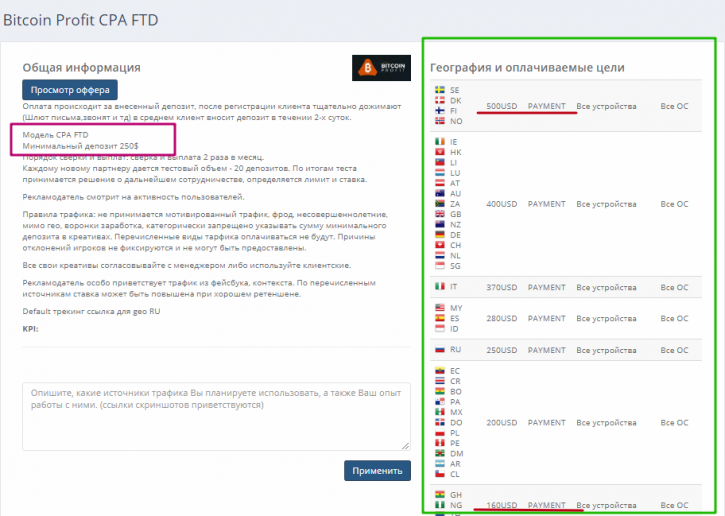
Task: Click the Peru flag icon next to PE
Action: tap(440, 443)
